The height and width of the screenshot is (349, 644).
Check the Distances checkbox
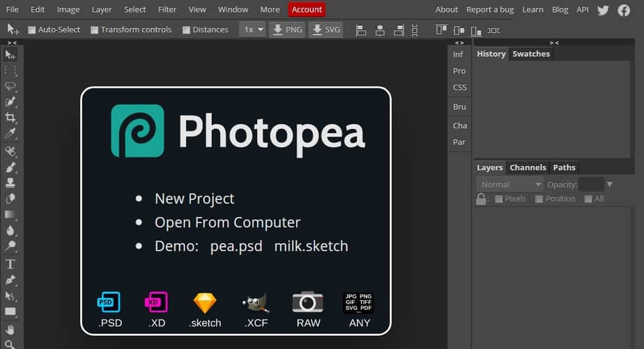pos(186,30)
